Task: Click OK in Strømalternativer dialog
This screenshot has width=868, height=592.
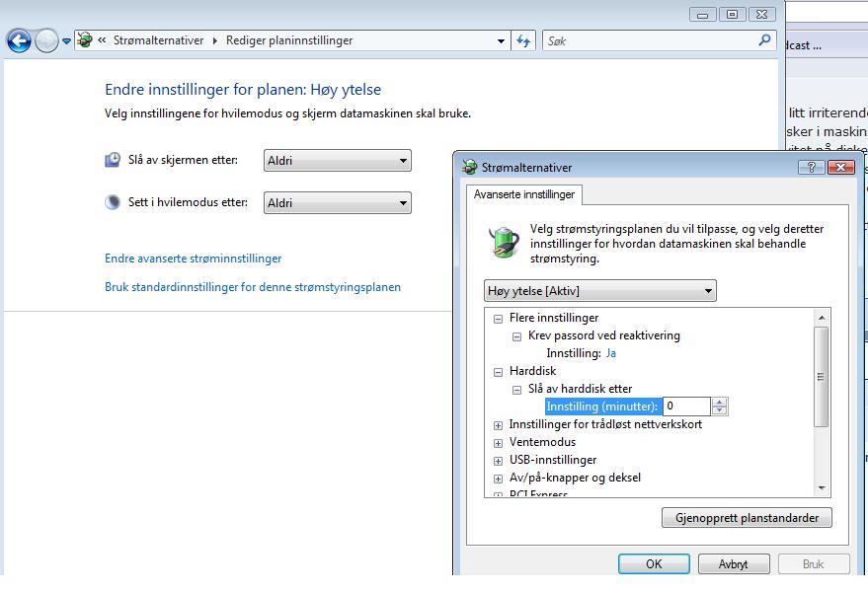Action: 654,563
